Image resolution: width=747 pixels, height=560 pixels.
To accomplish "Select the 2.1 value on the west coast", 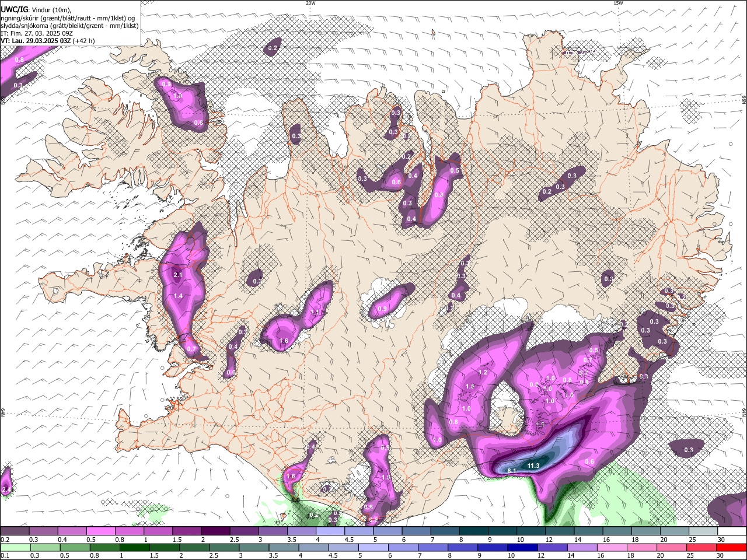I will click(178, 275).
